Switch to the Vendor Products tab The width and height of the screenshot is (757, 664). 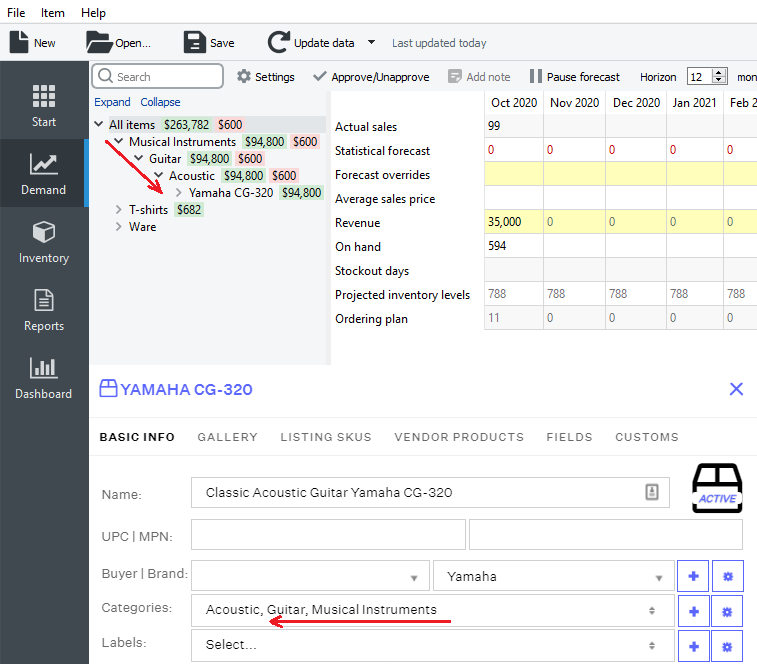(459, 437)
